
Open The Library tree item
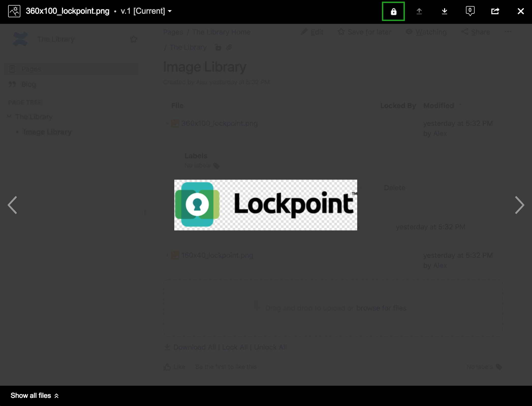pos(34,117)
